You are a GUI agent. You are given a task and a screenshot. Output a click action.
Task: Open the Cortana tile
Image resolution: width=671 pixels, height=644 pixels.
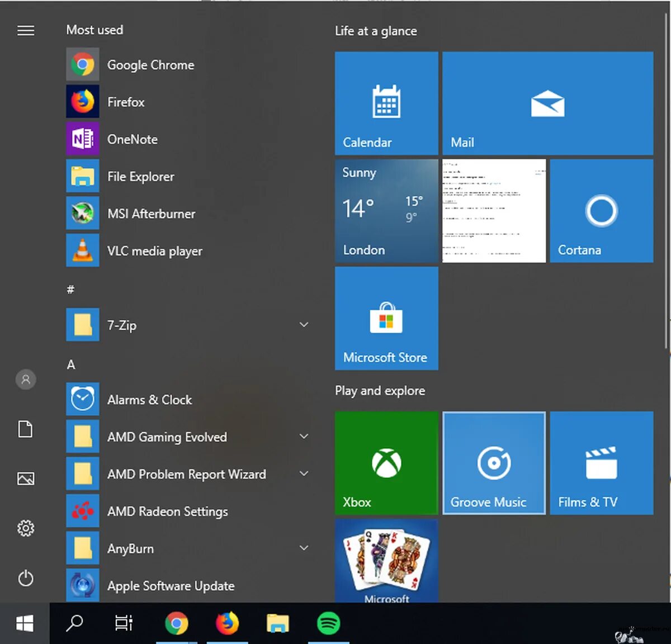601,211
